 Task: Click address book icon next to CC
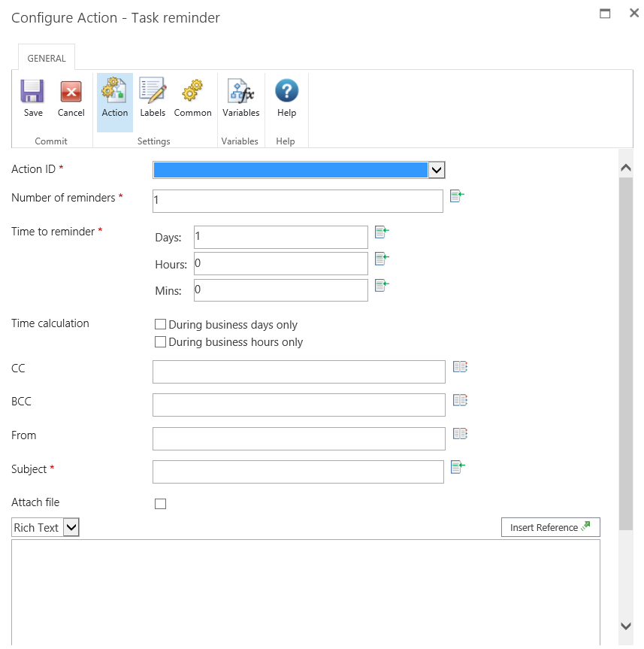[x=460, y=367]
